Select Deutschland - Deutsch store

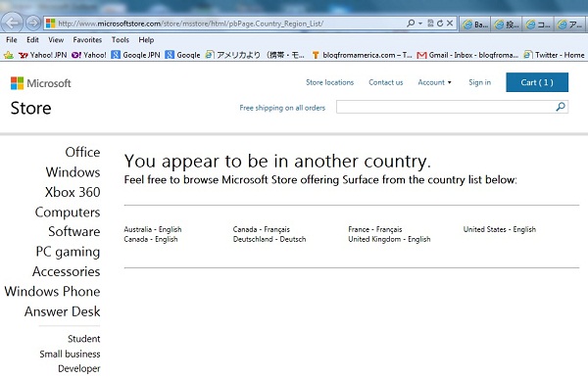pos(269,239)
